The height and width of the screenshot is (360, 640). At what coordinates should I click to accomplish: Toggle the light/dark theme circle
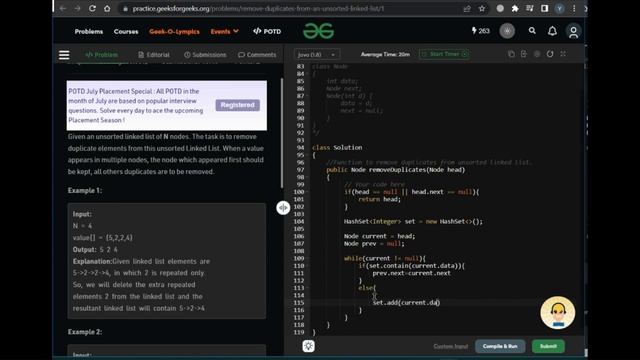[507, 31]
